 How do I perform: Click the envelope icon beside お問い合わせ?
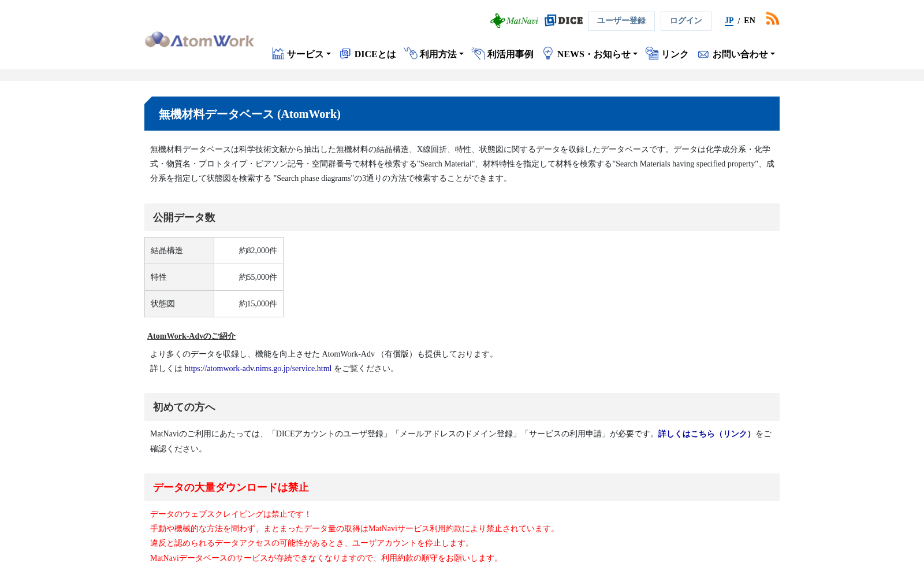point(703,54)
